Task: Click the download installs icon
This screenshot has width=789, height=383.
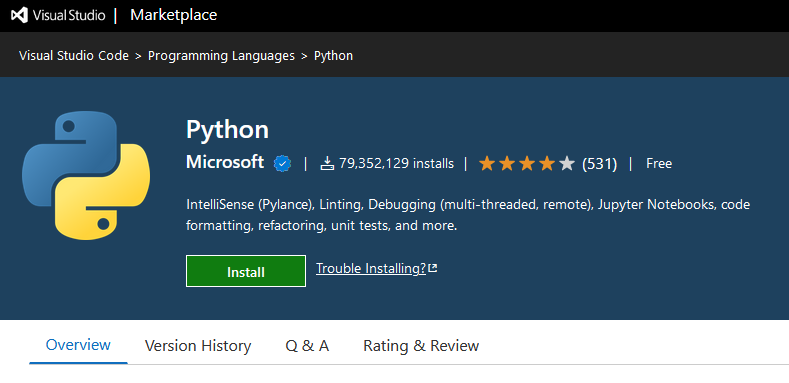Action: pyautogui.click(x=327, y=164)
